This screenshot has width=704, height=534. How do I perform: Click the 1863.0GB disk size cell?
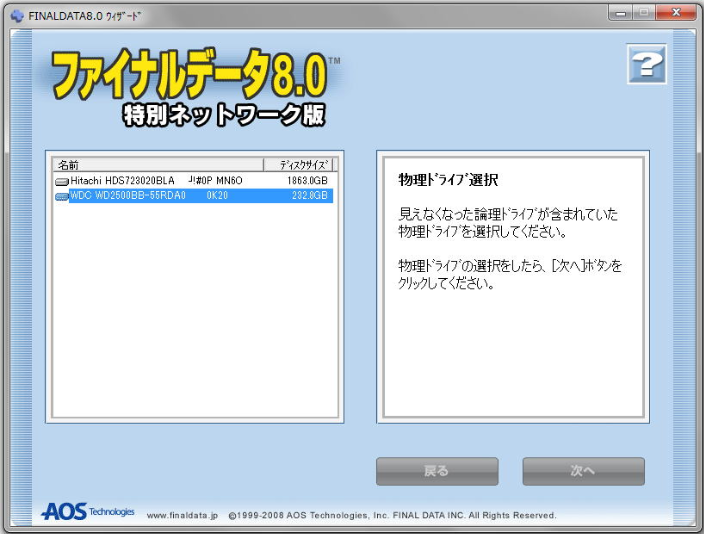pos(307,181)
